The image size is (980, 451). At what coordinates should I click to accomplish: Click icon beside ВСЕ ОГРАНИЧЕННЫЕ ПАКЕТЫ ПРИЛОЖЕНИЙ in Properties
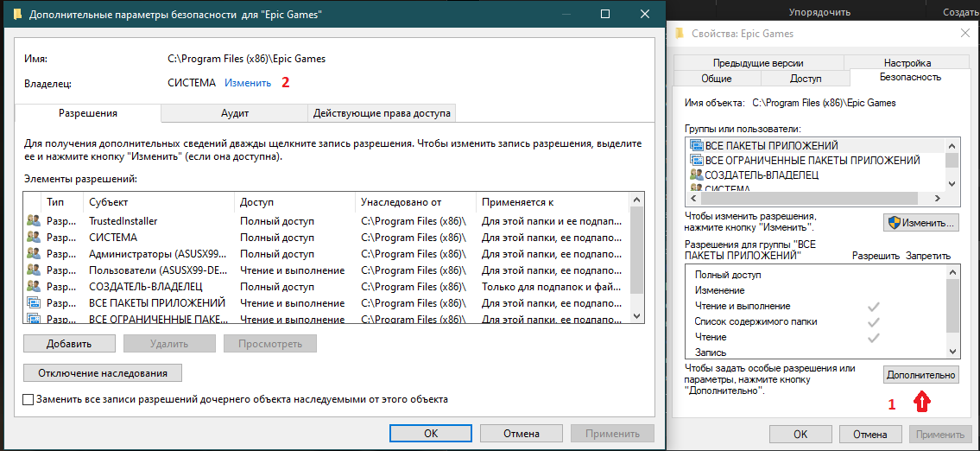pyautogui.click(x=696, y=160)
